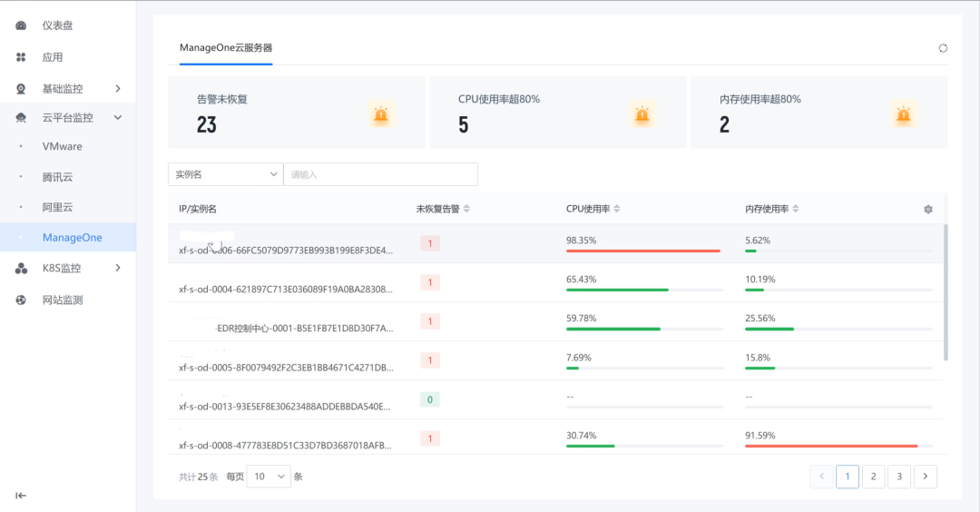The image size is (980, 512).
Task: Collapse the sidebar with bottom arrow icon
Action: pos(21,496)
